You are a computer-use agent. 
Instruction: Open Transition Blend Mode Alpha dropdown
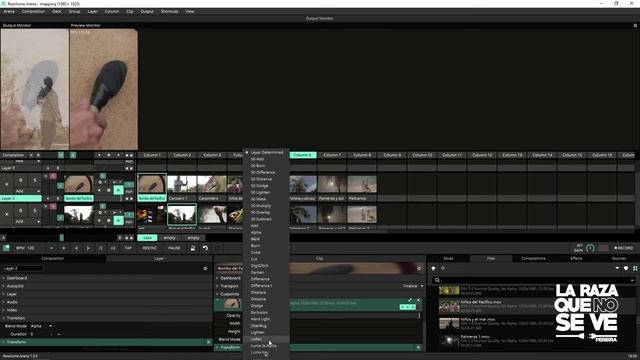coord(41,326)
